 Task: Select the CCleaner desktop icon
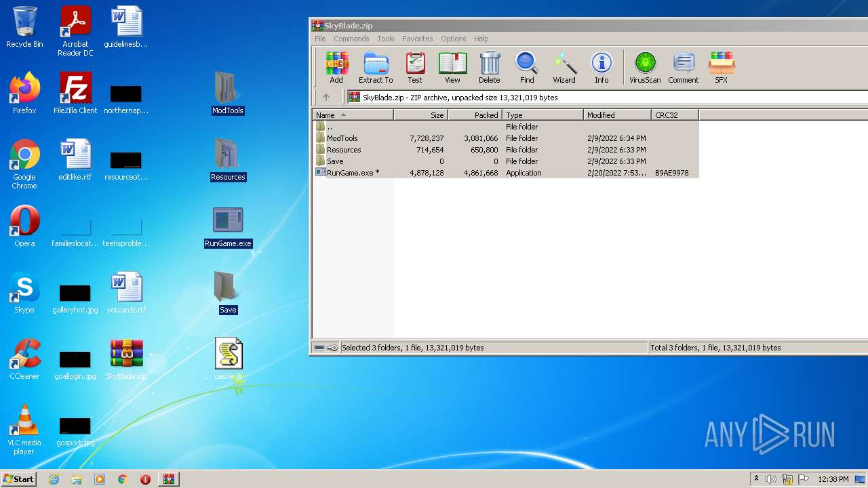pos(24,359)
